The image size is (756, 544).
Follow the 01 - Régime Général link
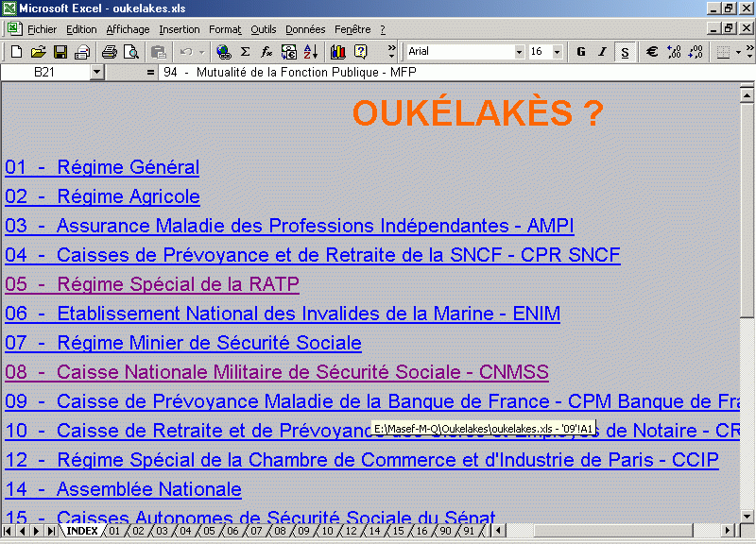point(102,167)
